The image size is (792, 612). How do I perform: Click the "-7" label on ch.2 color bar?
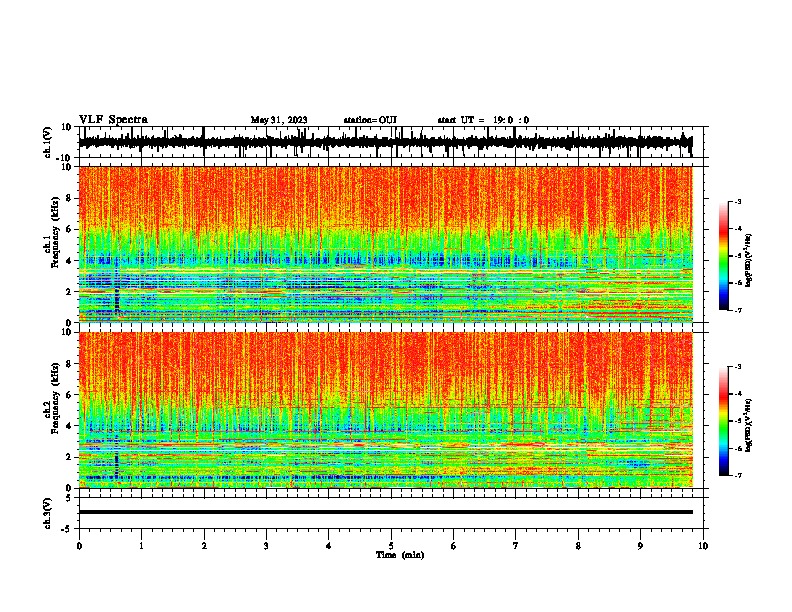(x=737, y=476)
